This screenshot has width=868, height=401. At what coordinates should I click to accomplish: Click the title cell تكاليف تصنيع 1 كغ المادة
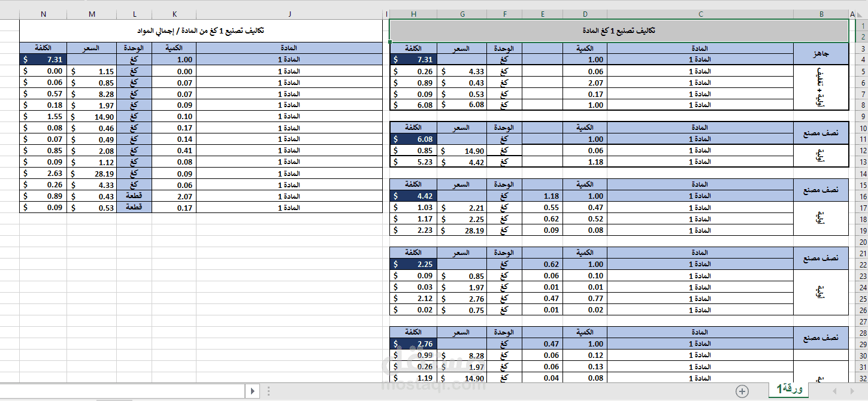coord(619,31)
